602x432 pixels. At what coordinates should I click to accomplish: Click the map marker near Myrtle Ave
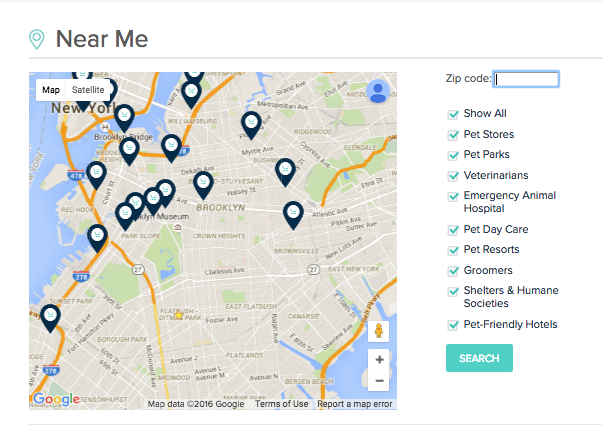[251, 123]
